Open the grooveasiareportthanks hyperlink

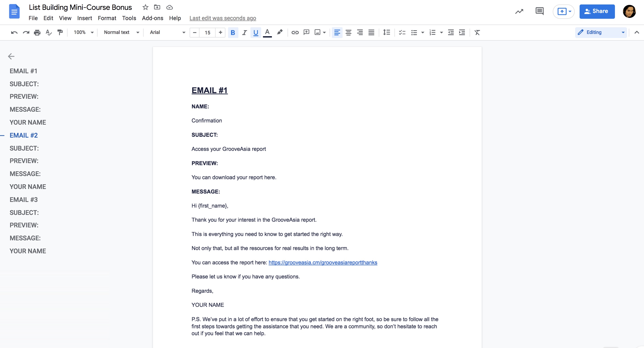coord(323,263)
